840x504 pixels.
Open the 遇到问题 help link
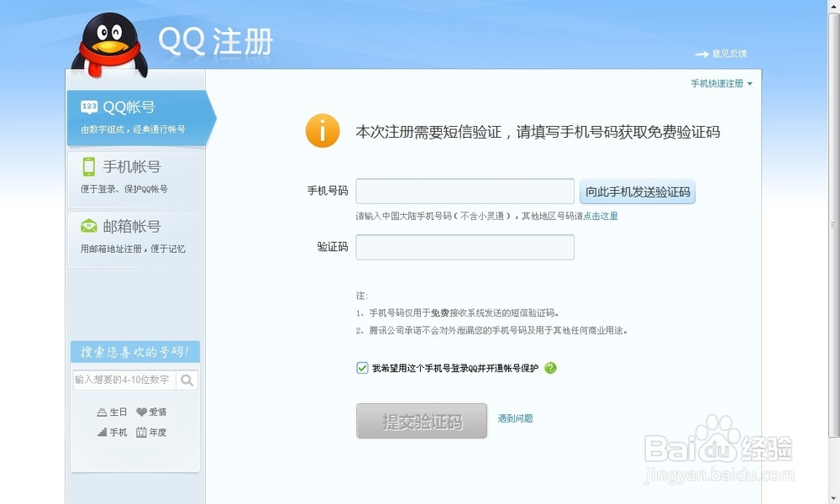click(x=515, y=418)
